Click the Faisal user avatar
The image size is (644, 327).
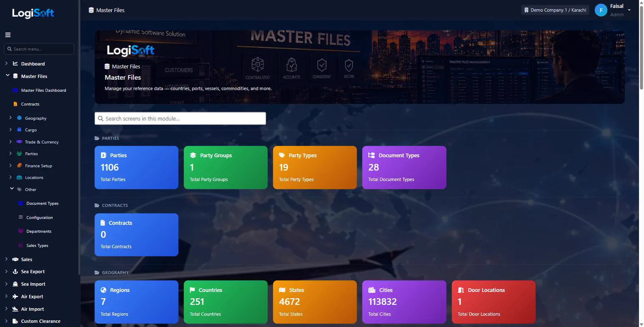(601, 10)
